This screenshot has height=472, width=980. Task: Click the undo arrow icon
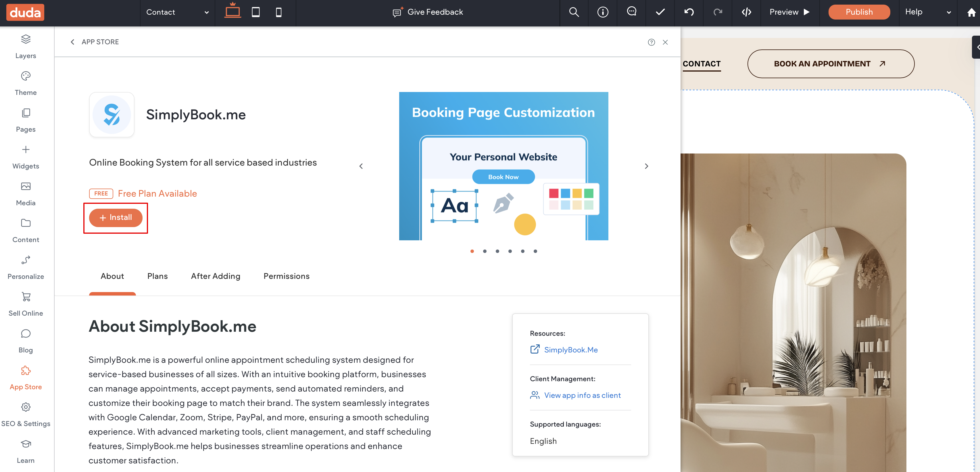pos(689,12)
